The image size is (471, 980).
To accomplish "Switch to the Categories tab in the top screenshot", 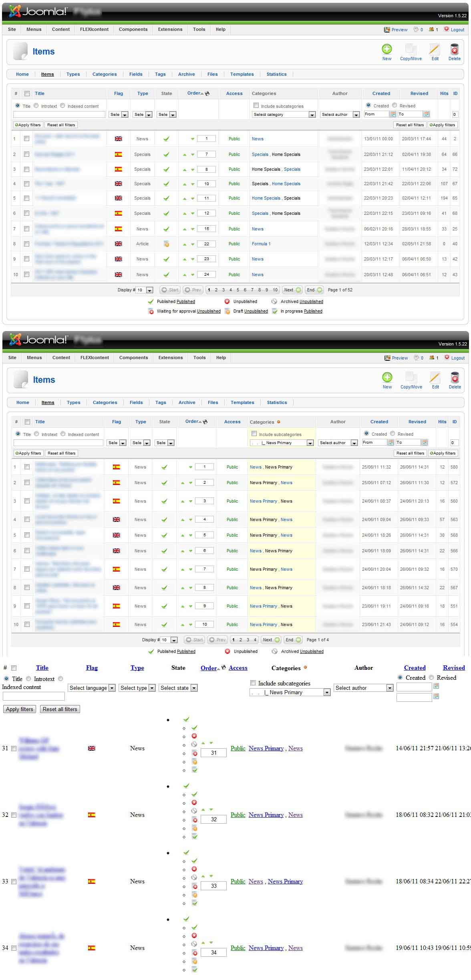I will [x=105, y=74].
